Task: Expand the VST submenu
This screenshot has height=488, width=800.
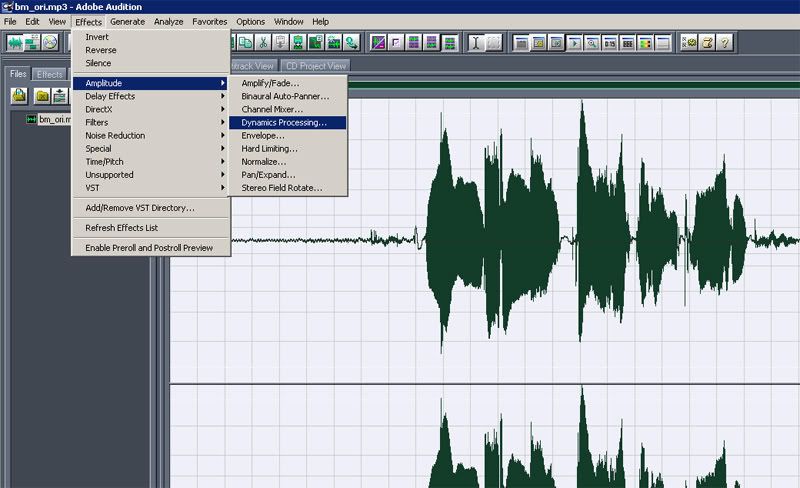Action: click(x=150, y=188)
